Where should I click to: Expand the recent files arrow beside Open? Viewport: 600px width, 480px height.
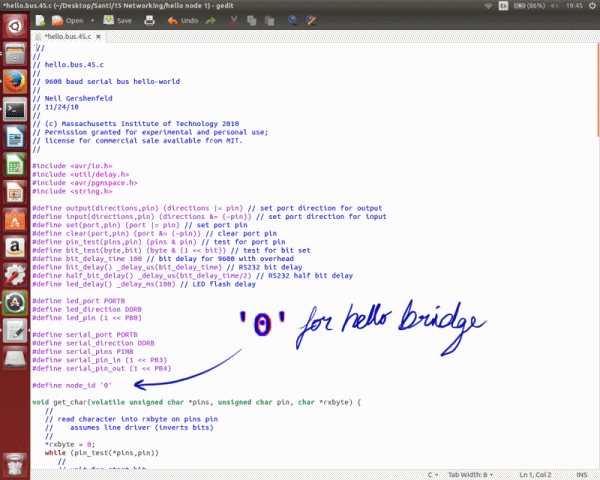pyautogui.click(x=92, y=21)
